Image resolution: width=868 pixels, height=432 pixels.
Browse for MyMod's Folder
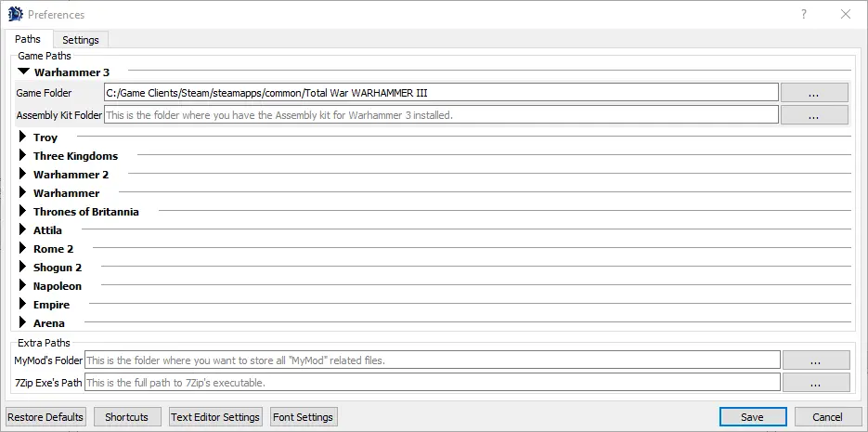816,360
